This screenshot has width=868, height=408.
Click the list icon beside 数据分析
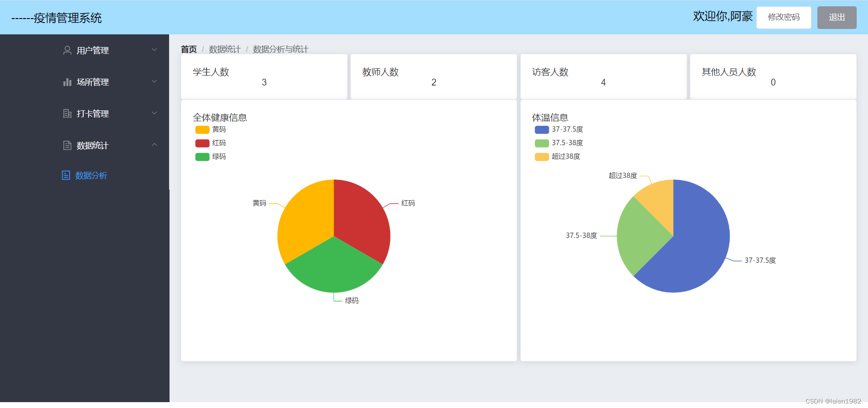pos(66,175)
